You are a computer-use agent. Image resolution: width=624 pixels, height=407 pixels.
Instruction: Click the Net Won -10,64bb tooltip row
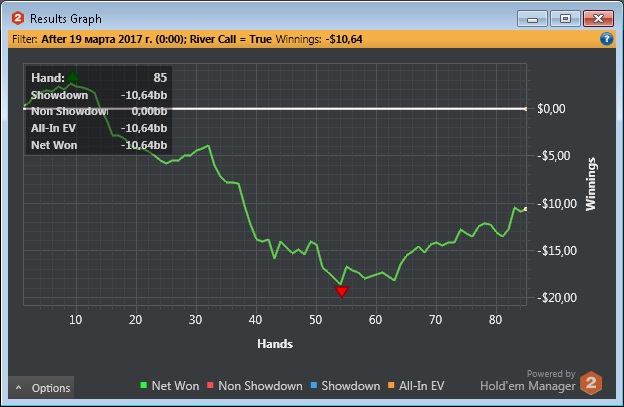[99, 145]
